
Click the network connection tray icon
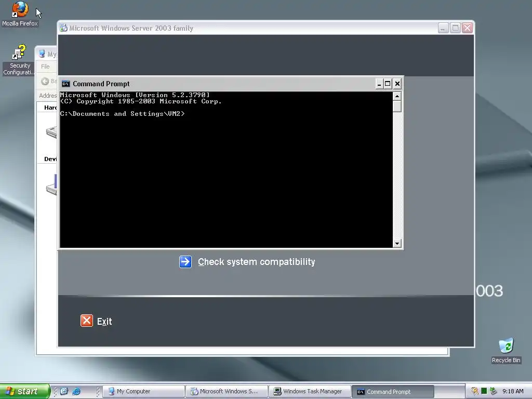pos(494,391)
